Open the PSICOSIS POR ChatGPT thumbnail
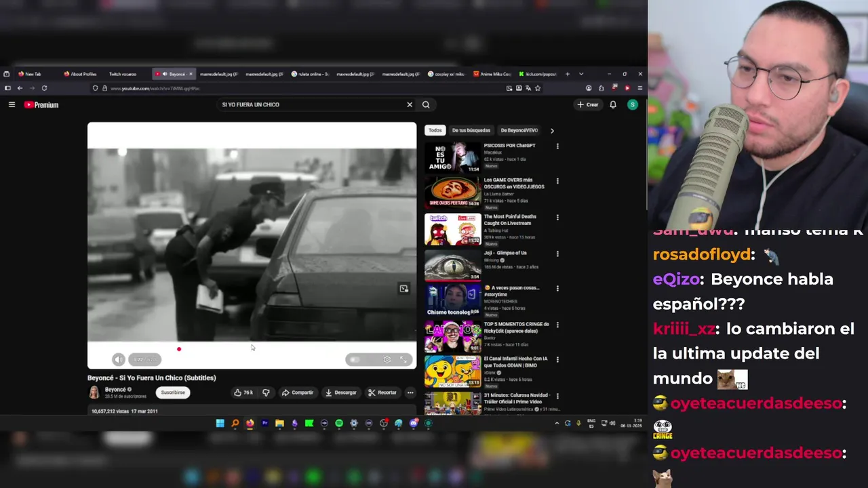The height and width of the screenshot is (488, 868). 452,157
